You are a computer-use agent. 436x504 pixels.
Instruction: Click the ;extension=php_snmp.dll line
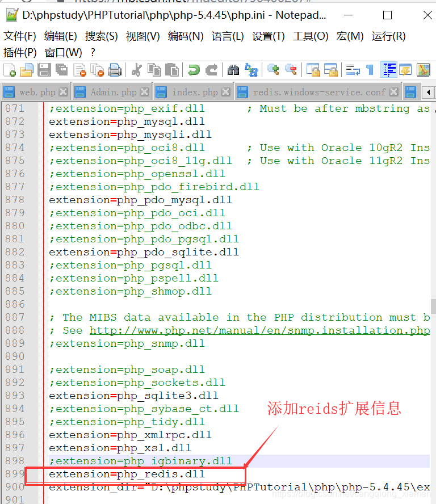(x=127, y=343)
